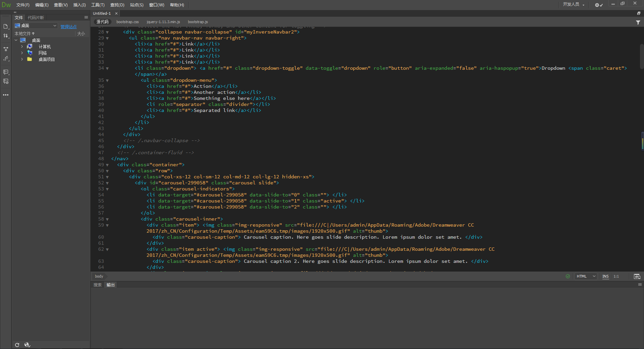Collapse the code block at line 28
The height and width of the screenshot is (349, 644).
click(x=107, y=32)
